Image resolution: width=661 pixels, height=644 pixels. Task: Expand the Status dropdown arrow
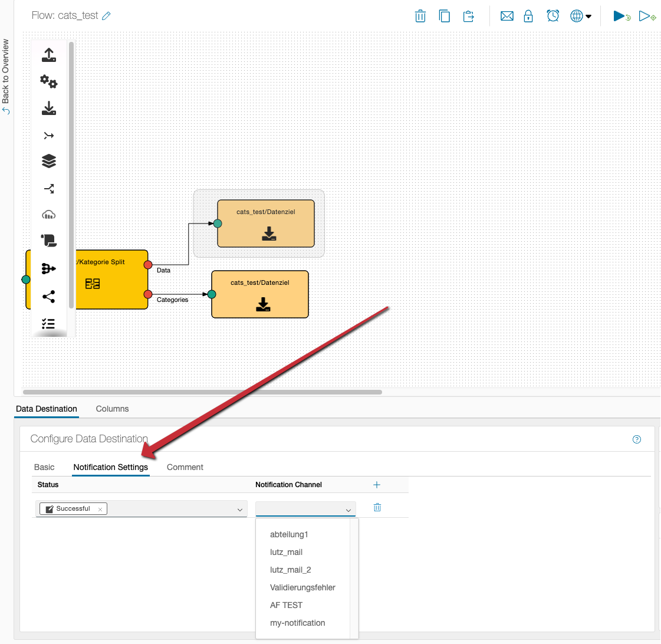click(x=240, y=510)
